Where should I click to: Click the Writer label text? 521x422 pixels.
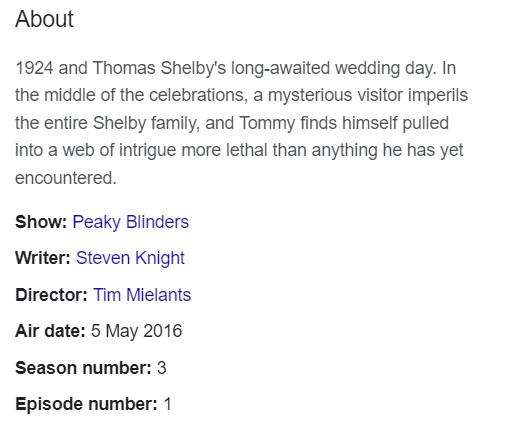(43, 258)
